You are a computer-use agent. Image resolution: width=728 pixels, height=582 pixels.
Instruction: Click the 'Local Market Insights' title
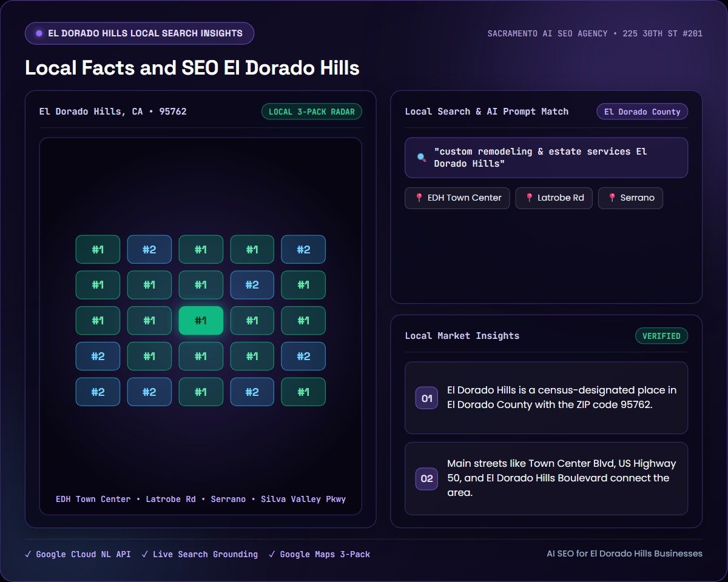[462, 336]
